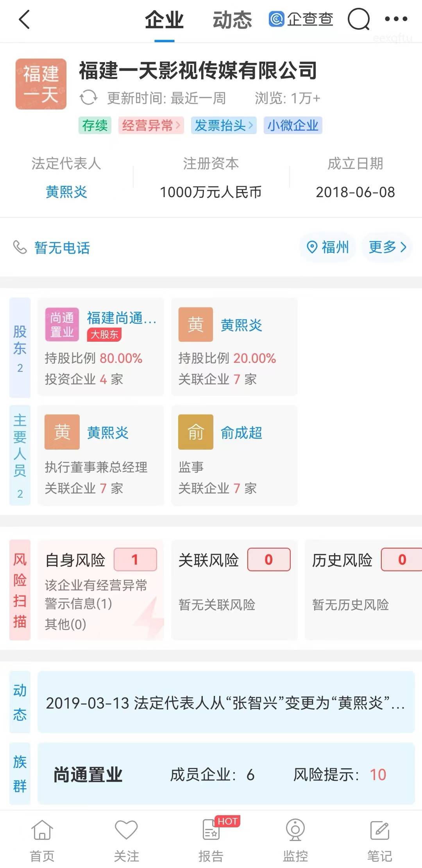Viewport: 422px width, 868px height.
Task: Open the 福建一天 company logo thumbnail
Action: point(41,84)
